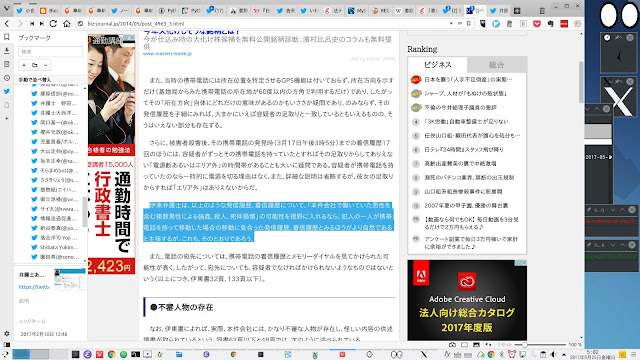Viewport: 640px width, 360px height.
Task: Bookmark this page from address bar
Action: click(x=469, y=24)
